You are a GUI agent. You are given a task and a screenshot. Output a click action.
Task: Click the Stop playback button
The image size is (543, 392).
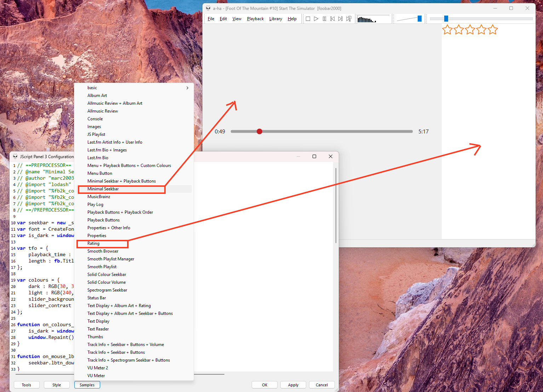coord(308,19)
